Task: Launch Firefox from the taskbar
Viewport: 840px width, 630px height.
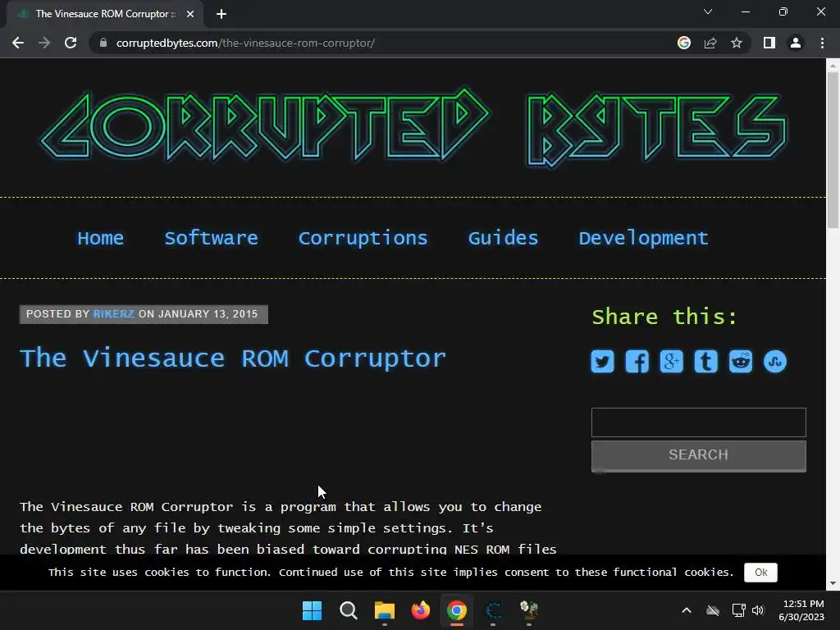Action: (x=421, y=610)
